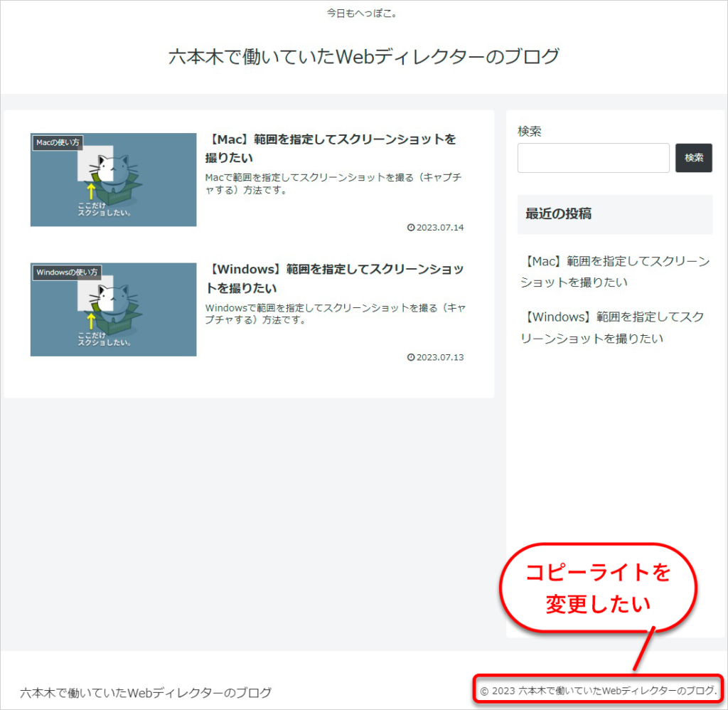Click the footer blog title on the left
Viewport: 728px width, 710px height.
pos(146,692)
